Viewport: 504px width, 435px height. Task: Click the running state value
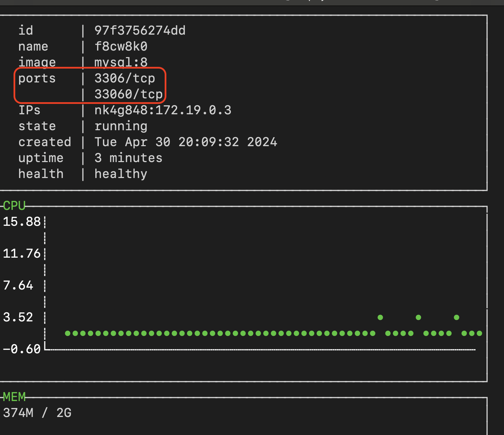click(x=121, y=126)
